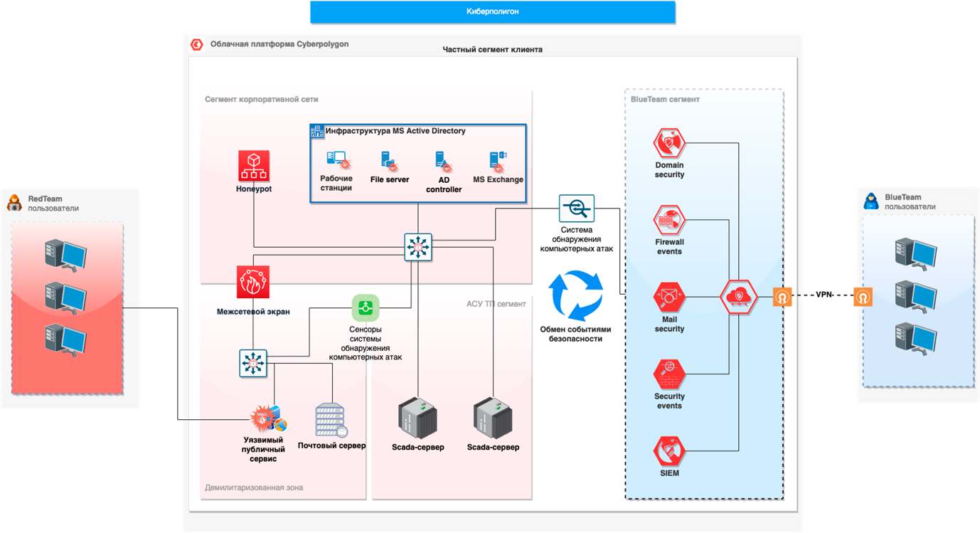Select the middle computer in RedTeam panel
This screenshot has width=980, height=533.
pyautogui.click(x=65, y=297)
